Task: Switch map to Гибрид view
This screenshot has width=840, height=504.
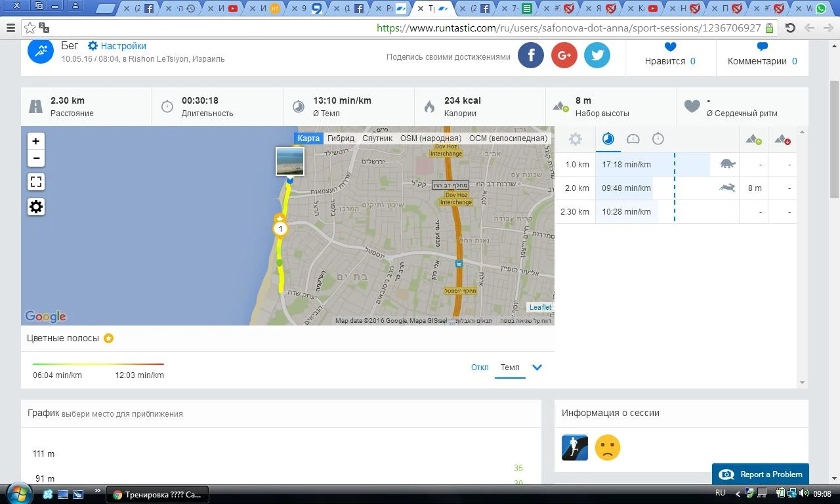Action: [x=341, y=138]
